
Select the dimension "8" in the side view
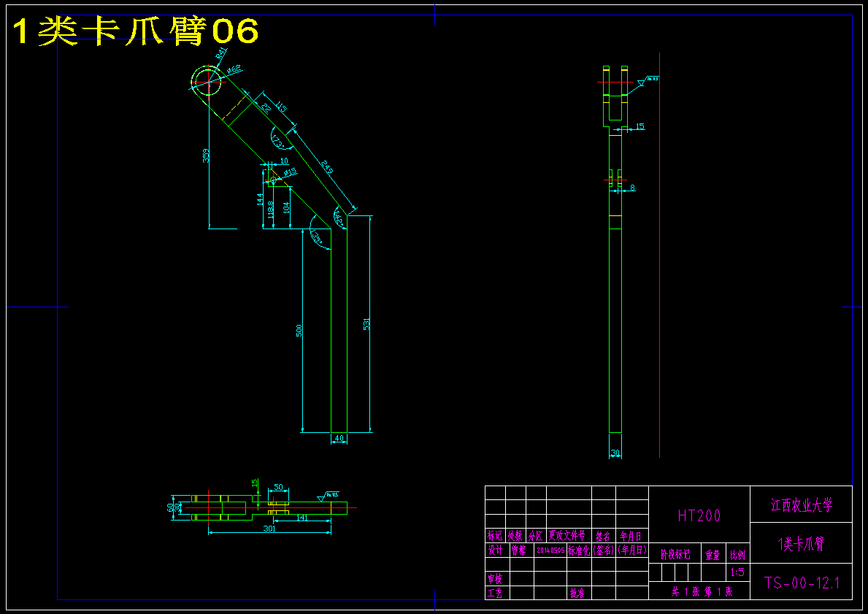(632, 188)
